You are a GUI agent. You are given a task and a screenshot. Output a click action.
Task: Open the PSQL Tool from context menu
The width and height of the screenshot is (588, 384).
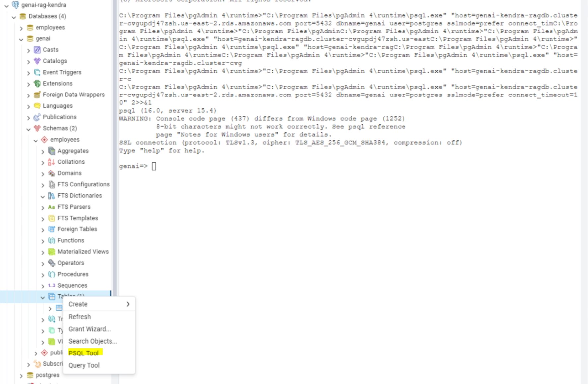[x=84, y=353]
